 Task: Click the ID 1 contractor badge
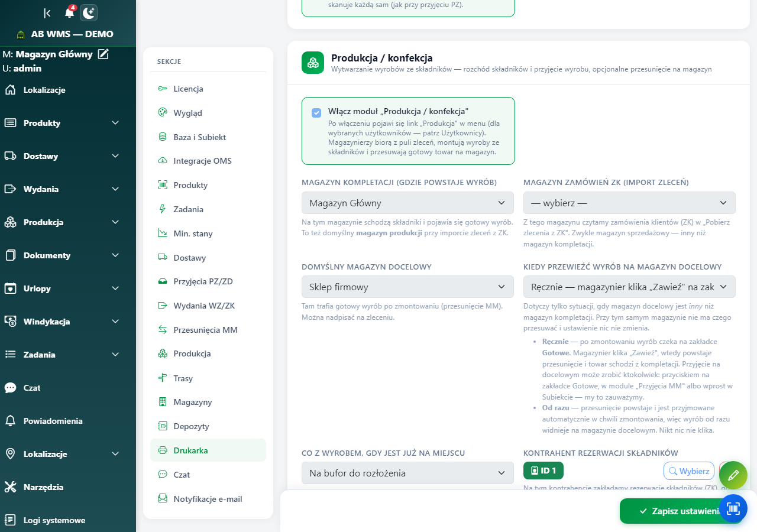[x=544, y=471]
